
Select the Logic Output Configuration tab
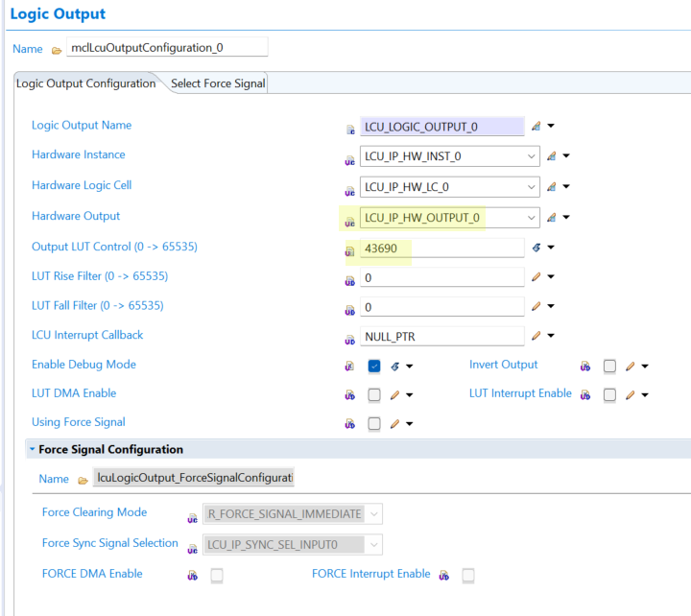pyautogui.click(x=86, y=83)
